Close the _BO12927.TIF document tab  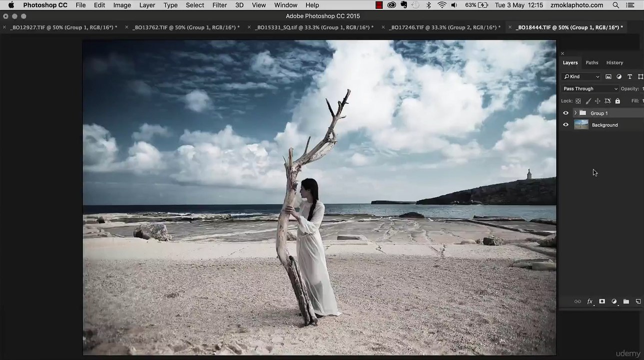[4, 27]
